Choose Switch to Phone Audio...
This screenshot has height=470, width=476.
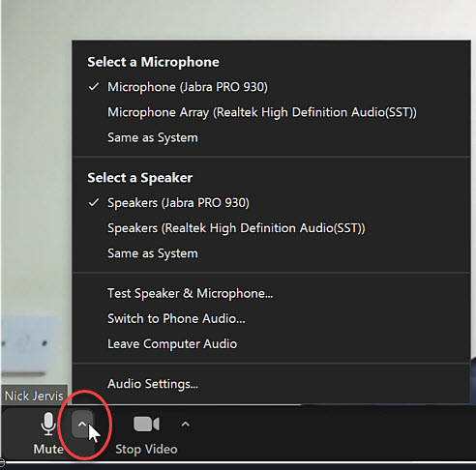[x=176, y=319]
